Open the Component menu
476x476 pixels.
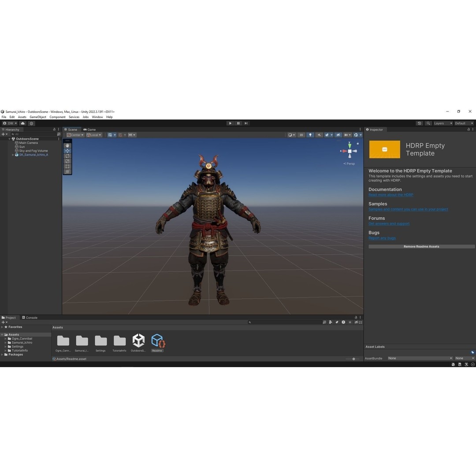57,117
